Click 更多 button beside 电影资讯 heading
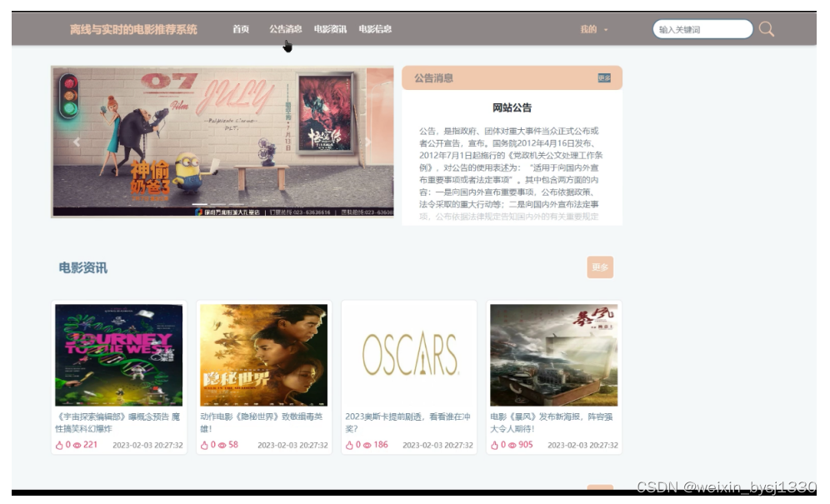The image size is (830, 504). (x=600, y=267)
